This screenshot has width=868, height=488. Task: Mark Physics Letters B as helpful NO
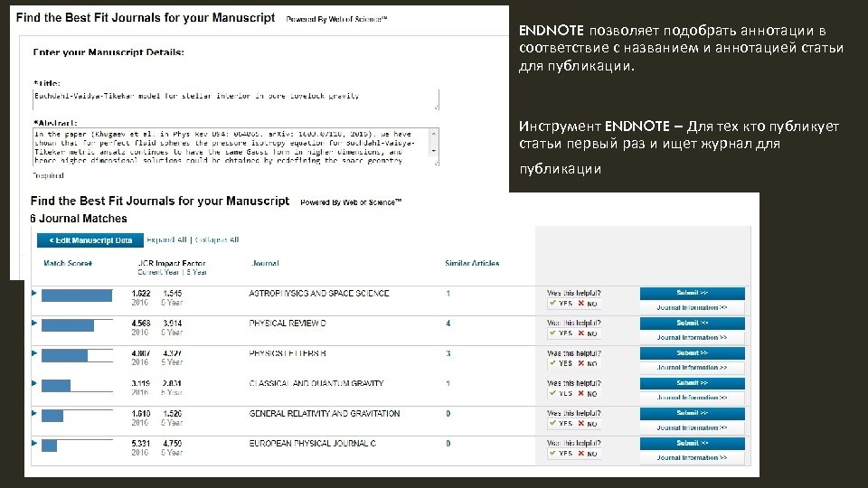tap(588, 363)
